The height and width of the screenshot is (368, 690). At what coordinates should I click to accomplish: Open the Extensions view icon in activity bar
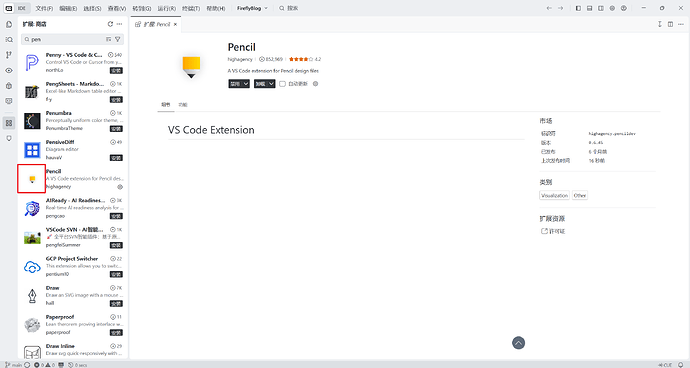coord(9,123)
